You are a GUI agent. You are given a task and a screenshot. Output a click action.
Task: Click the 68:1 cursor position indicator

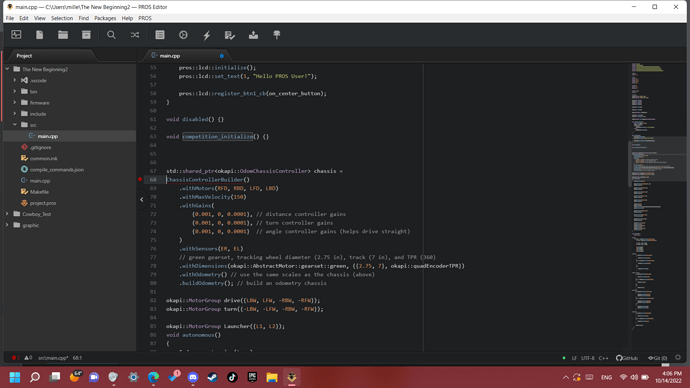tap(77, 358)
